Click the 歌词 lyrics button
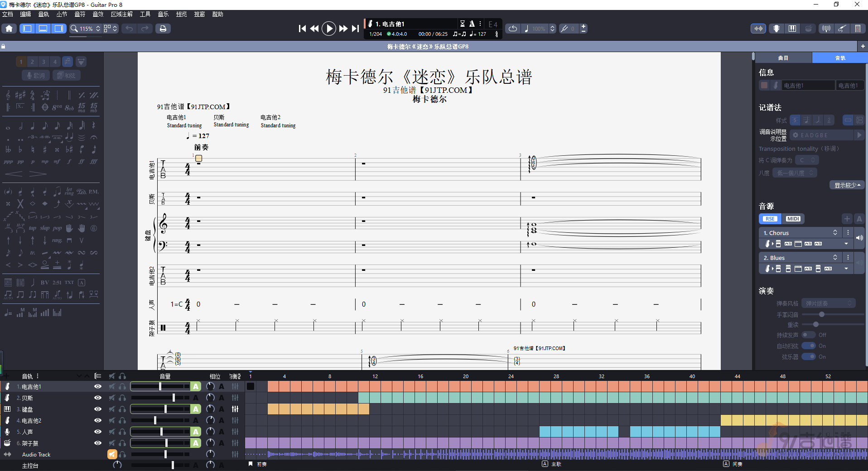868x471 pixels. [36, 76]
